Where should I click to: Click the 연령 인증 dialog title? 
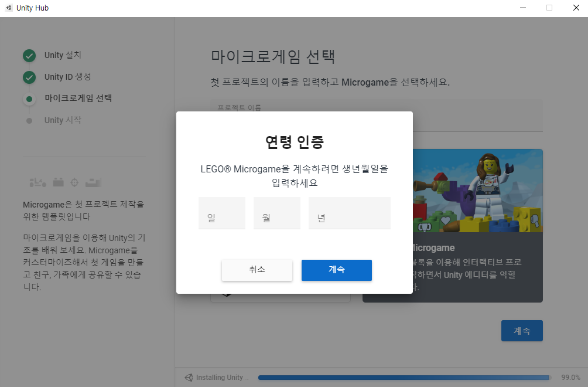295,142
